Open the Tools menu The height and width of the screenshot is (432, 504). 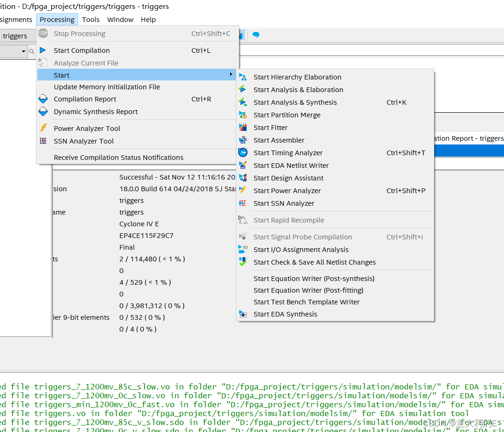90,19
